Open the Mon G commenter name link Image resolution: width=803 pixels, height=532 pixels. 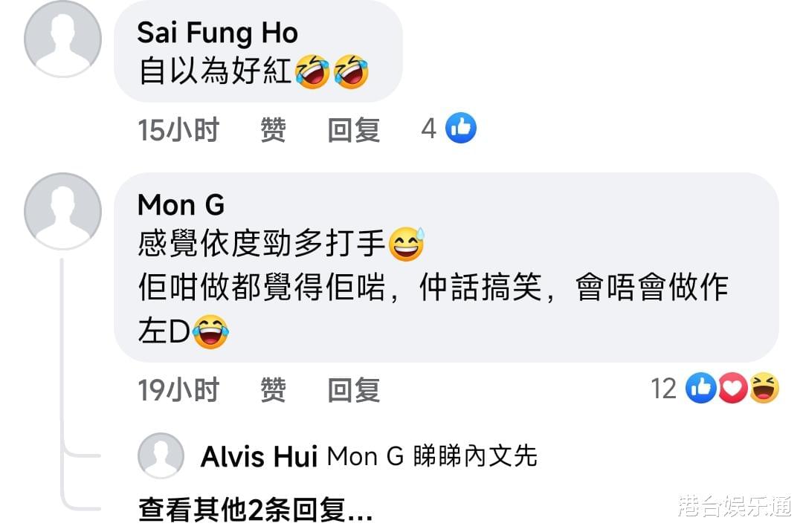coord(181,204)
